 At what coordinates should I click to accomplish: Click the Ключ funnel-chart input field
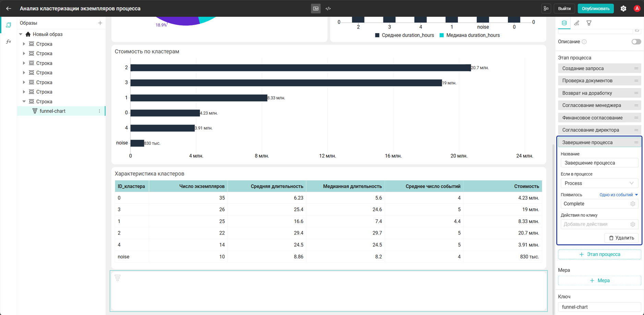(x=599, y=307)
